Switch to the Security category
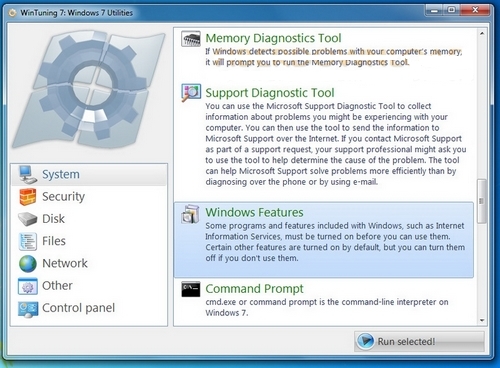Screen dimensions: 500x368 [89, 197]
